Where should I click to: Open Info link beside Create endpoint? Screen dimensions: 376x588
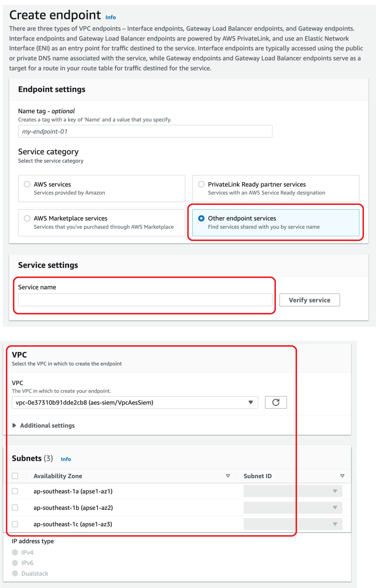(x=111, y=17)
